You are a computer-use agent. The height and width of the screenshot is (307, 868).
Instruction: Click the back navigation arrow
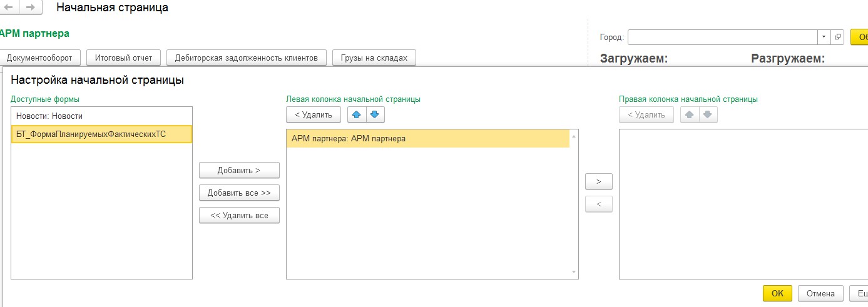[9, 8]
